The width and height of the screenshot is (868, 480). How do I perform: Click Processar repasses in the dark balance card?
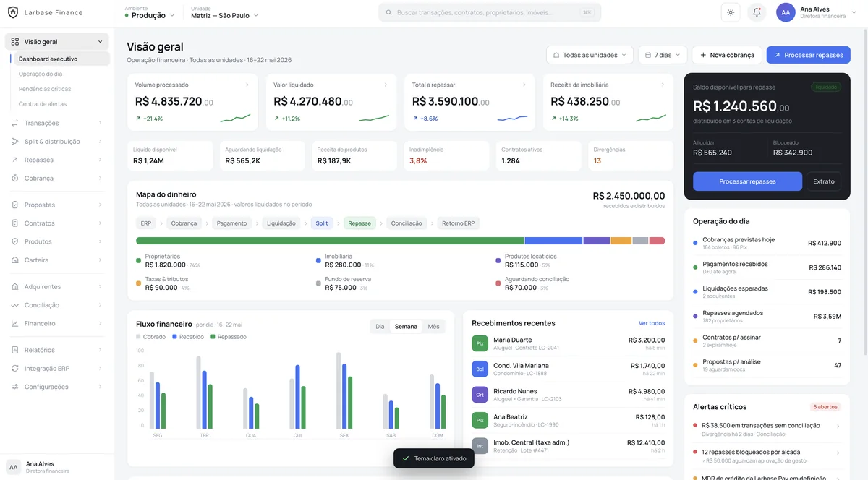tap(747, 181)
